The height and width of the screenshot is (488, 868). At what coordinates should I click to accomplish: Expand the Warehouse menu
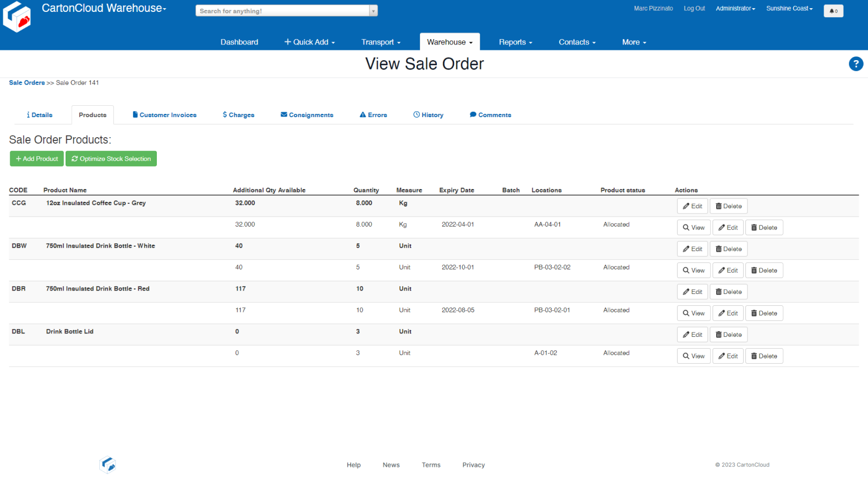(450, 42)
